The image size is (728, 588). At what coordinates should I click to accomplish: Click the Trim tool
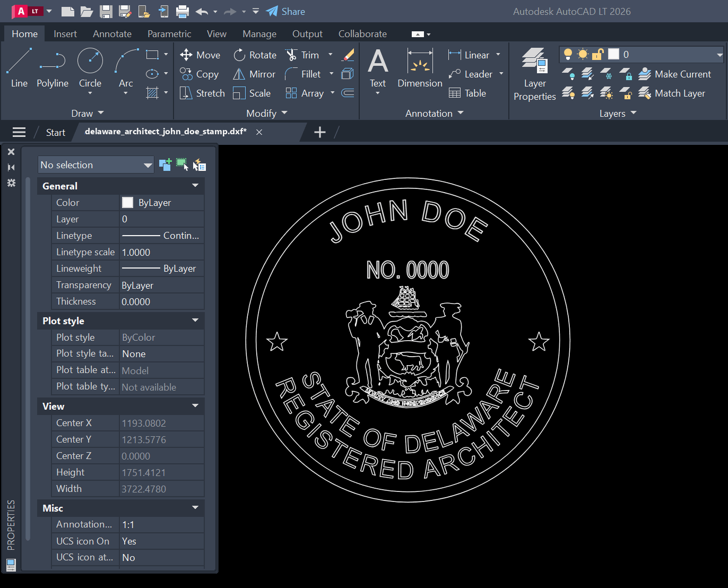pyautogui.click(x=302, y=55)
